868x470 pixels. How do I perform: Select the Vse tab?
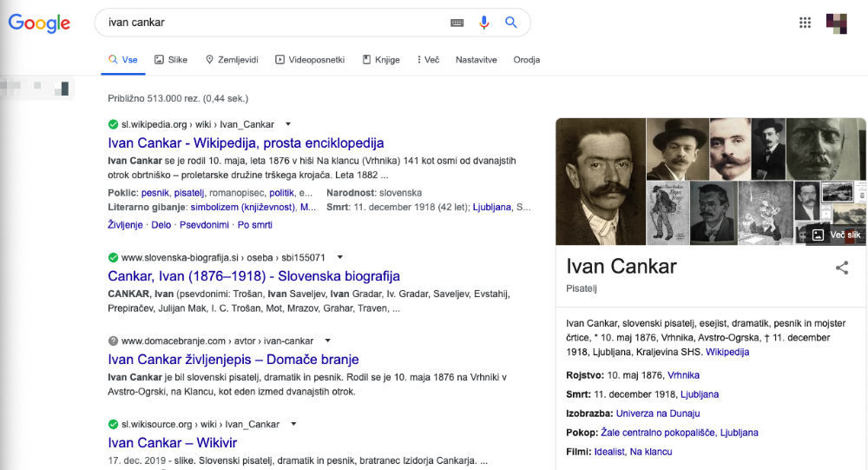click(123, 60)
